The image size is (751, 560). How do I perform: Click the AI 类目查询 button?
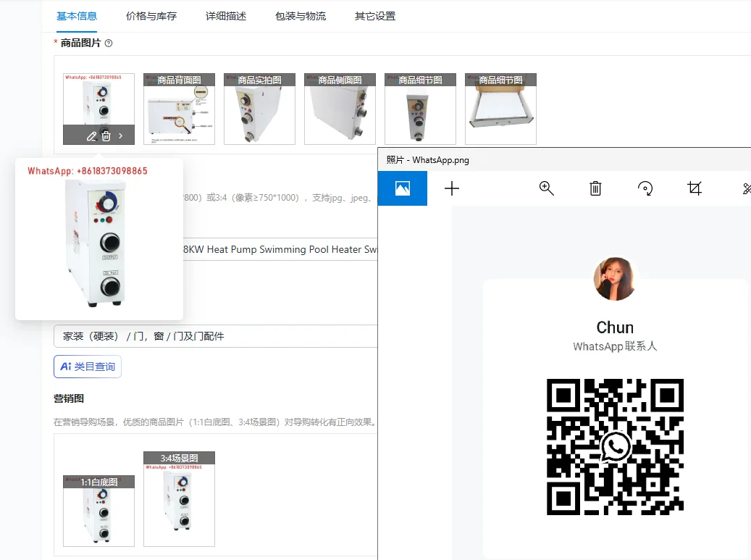click(88, 367)
